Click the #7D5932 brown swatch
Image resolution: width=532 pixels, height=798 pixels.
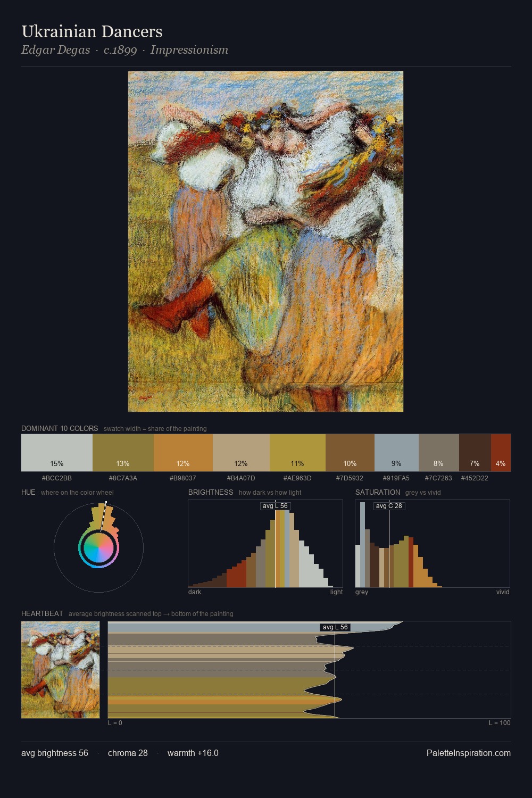(350, 453)
